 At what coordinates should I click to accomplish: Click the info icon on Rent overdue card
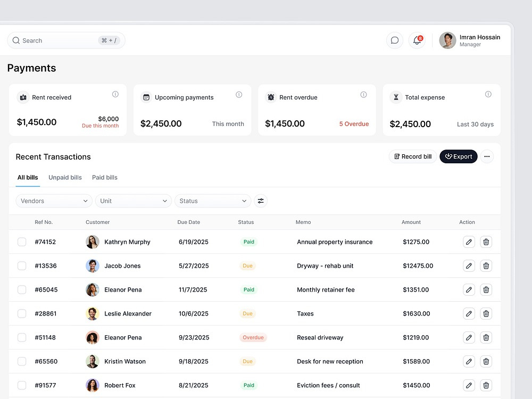coord(363,95)
